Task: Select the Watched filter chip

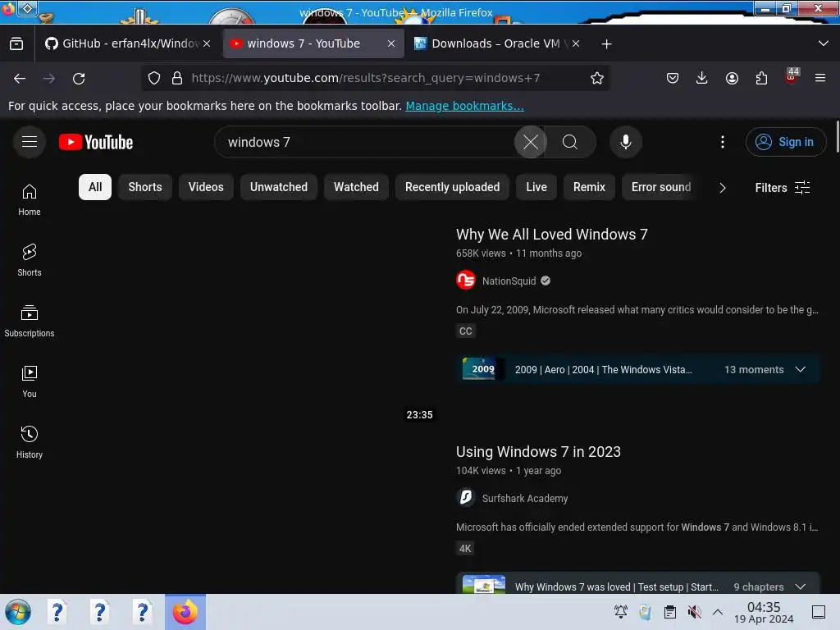Action: coord(356,187)
